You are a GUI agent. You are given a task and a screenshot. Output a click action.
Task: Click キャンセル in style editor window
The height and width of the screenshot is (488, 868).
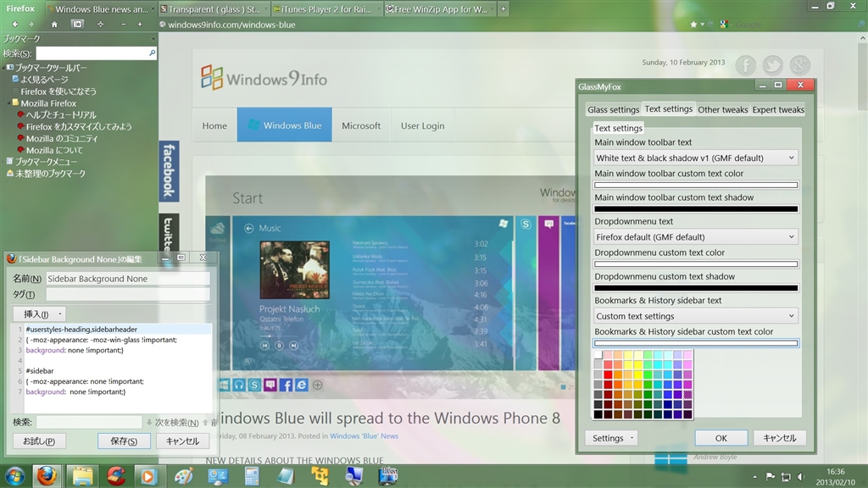click(183, 441)
